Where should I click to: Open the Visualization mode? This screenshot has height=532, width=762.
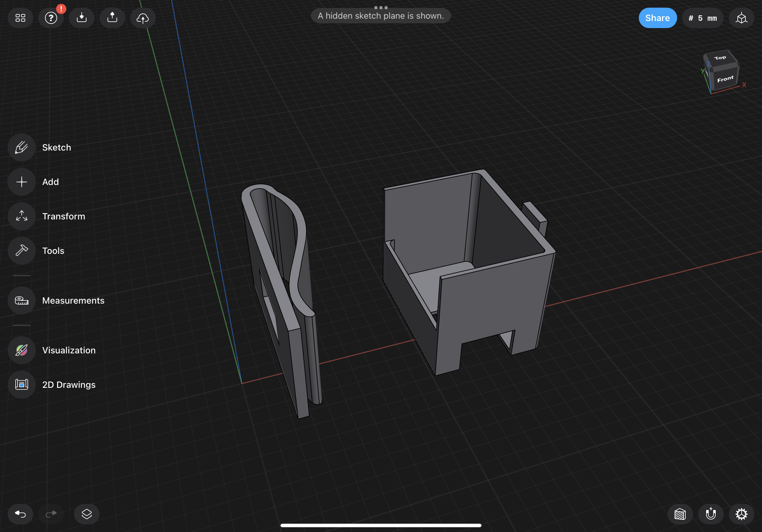(22, 350)
